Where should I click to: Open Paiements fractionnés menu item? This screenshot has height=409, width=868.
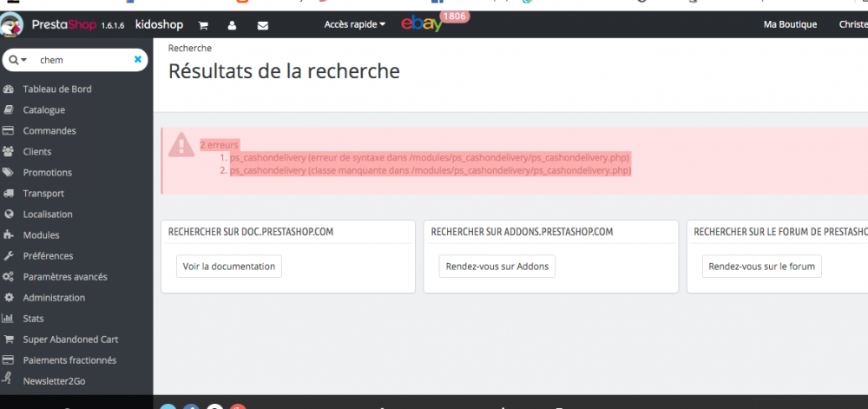pos(69,360)
